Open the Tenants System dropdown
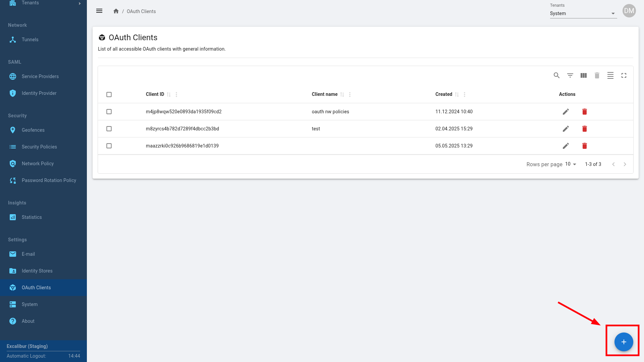 click(583, 13)
